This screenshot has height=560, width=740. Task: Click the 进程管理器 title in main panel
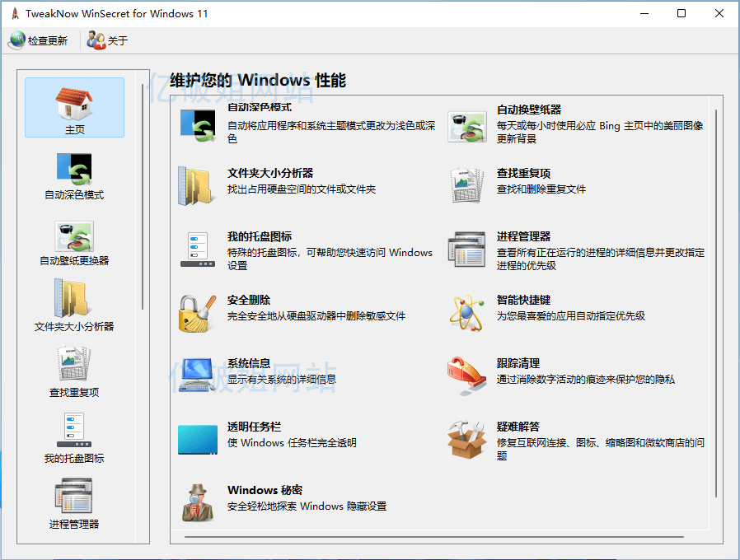pos(523,236)
